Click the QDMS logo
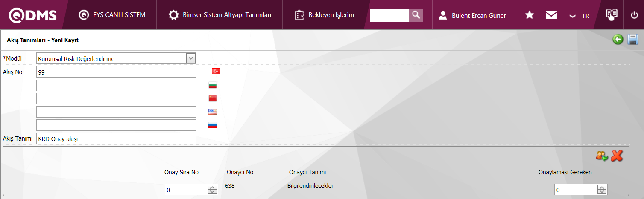644x199 pixels. [x=33, y=15]
